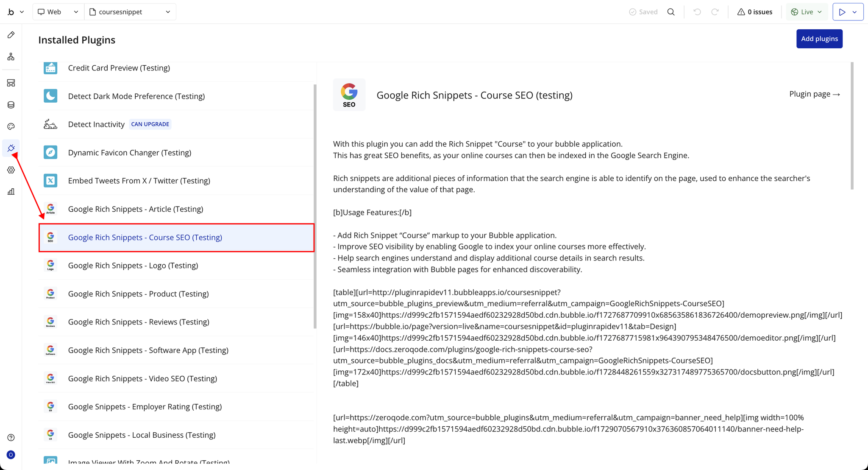Open the Bubble logo menu
The height and width of the screenshot is (470, 868).
point(15,12)
